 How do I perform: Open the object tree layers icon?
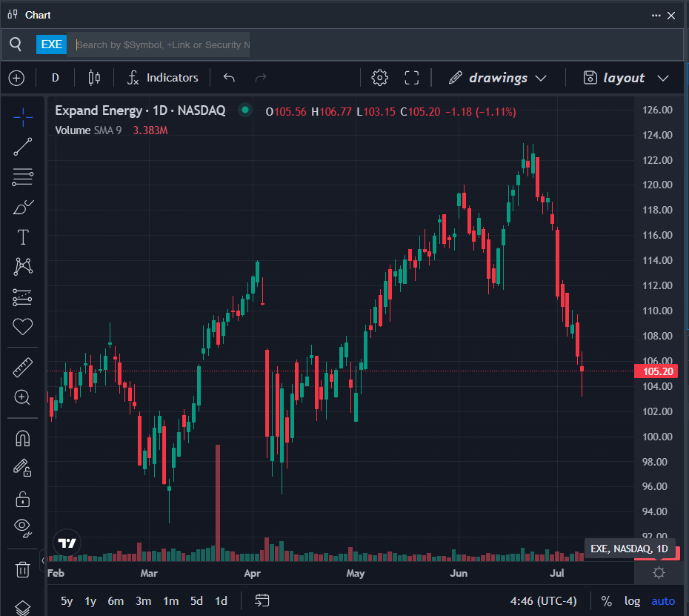[x=23, y=608]
